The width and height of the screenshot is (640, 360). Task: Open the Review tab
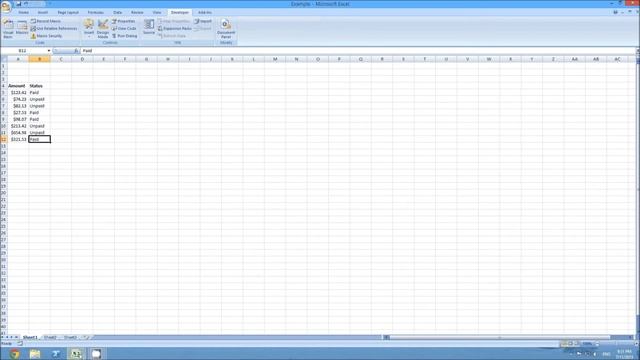pyautogui.click(x=137, y=13)
